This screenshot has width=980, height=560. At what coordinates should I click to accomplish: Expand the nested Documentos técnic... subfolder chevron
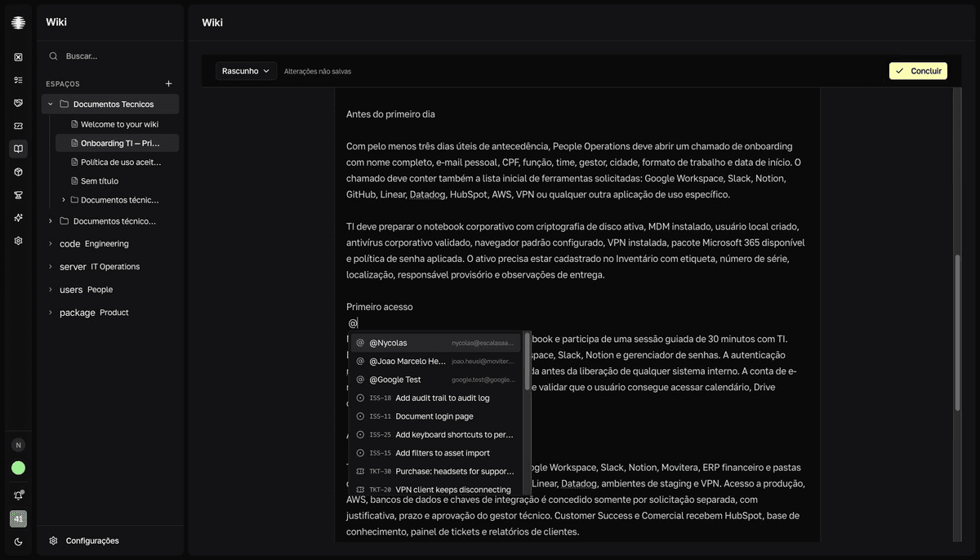point(64,200)
